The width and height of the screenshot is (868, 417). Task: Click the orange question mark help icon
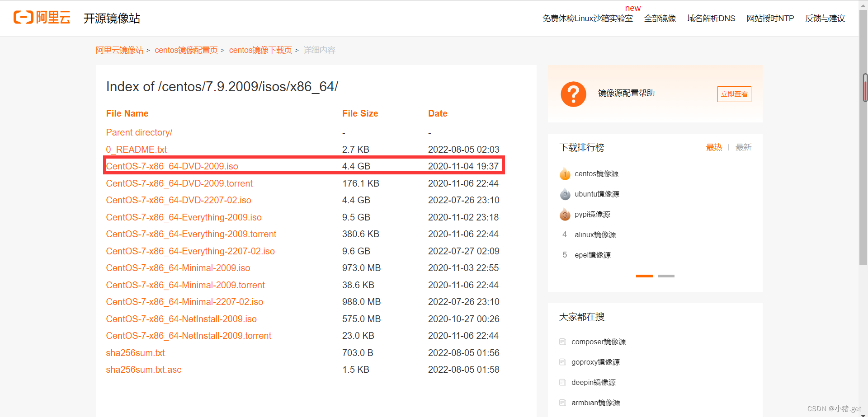[x=573, y=94]
